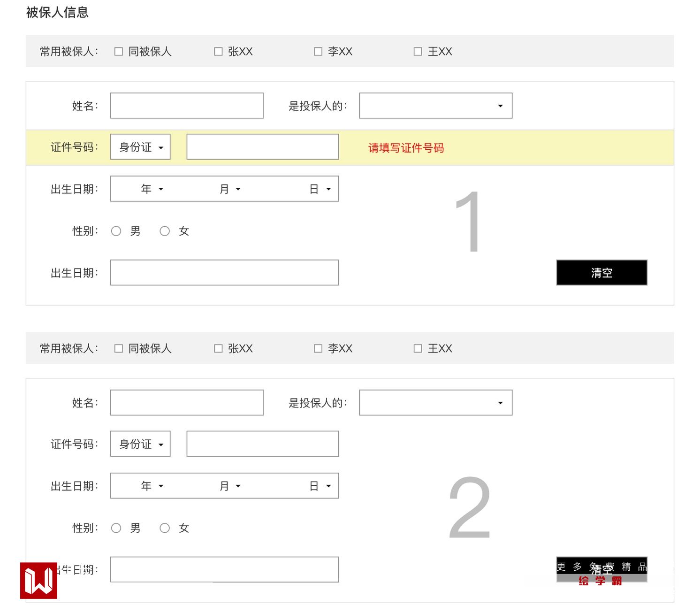This screenshot has width=700, height=613.
Task: Expand the 日 day dropdown in form 1
Action: 320,189
